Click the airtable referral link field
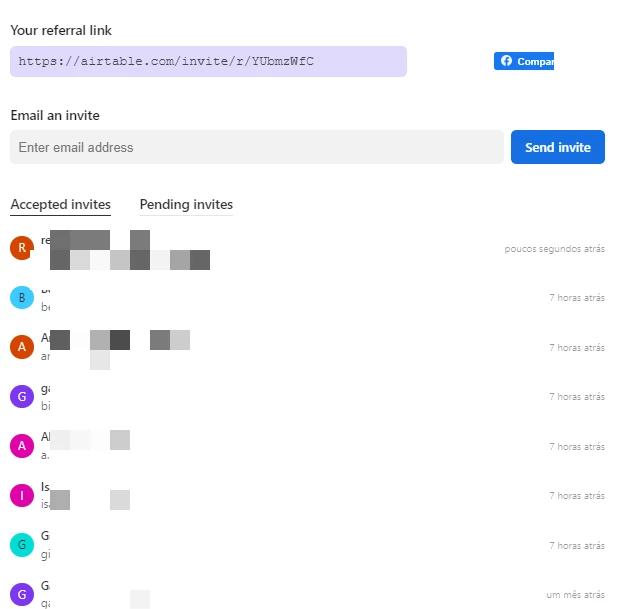This screenshot has height=609, width=629. (208, 61)
